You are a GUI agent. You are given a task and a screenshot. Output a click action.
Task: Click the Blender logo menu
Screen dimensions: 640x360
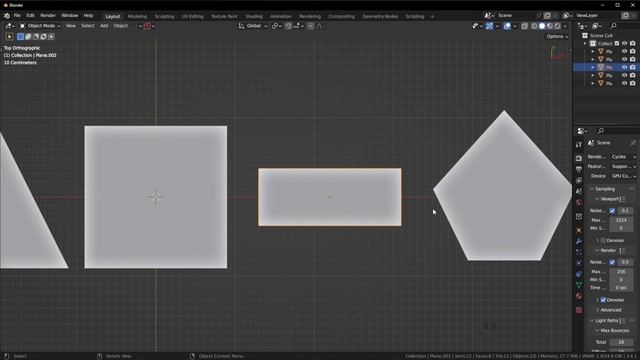pyautogui.click(x=7, y=16)
